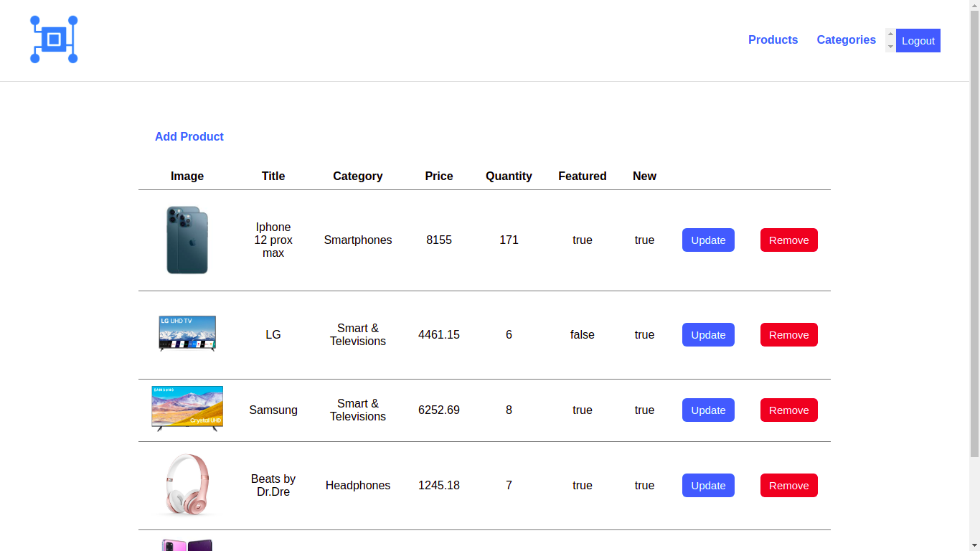The height and width of the screenshot is (551, 980).
Task: Click the Beats by Dr.Dre headphones image
Action: (187, 485)
